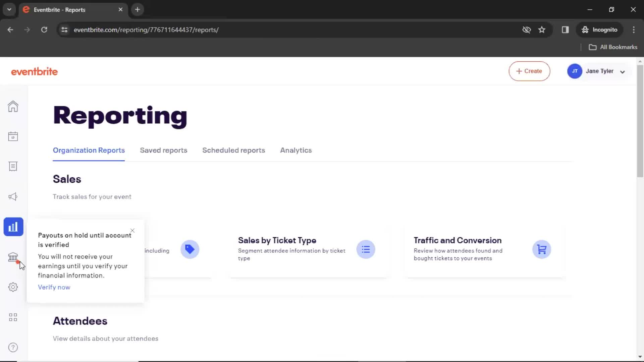Select the Calendar/Events icon
Screen dimensions: 644x362
[x=13, y=136]
